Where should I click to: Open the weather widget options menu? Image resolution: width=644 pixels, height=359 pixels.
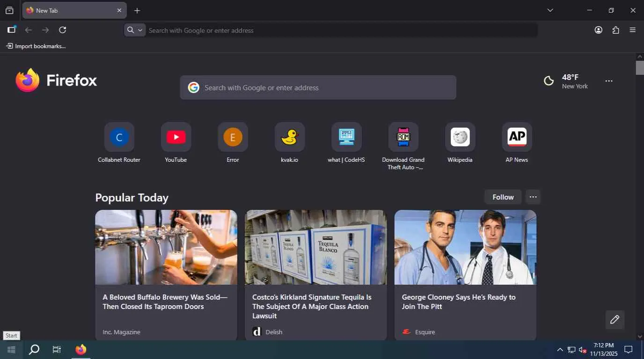(609, 81)
